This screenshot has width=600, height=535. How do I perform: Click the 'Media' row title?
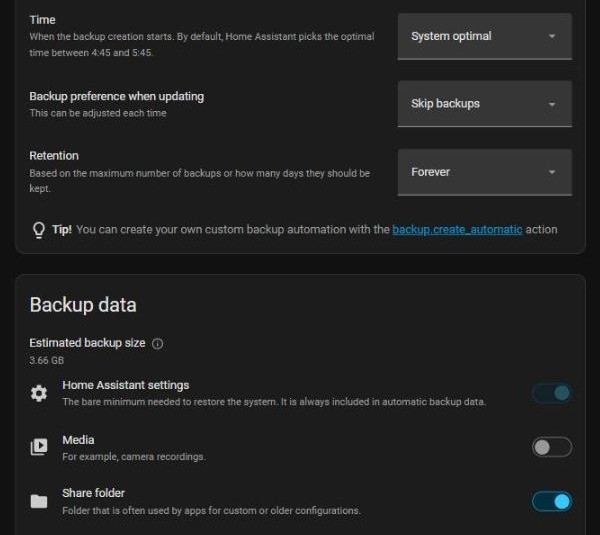[78, 440]
